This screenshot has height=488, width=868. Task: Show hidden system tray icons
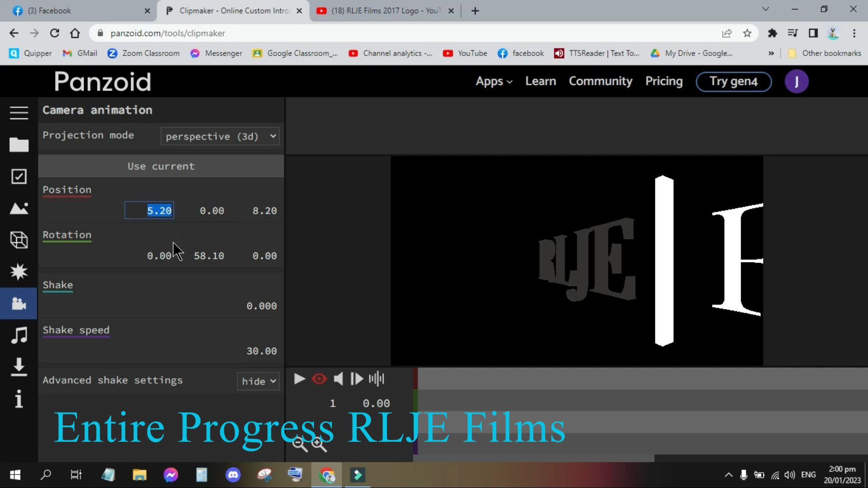tap(728, 475)
